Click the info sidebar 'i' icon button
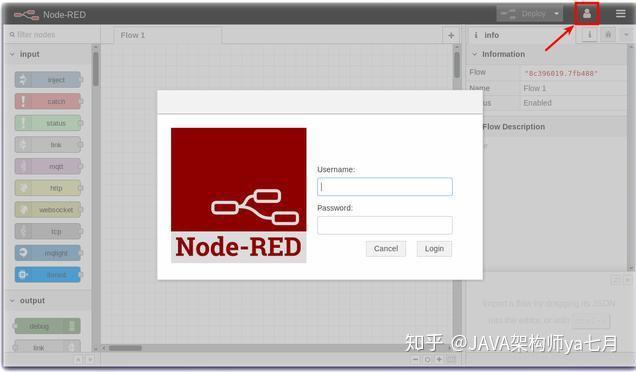636x372 pixels. click(x=590, y=35)
